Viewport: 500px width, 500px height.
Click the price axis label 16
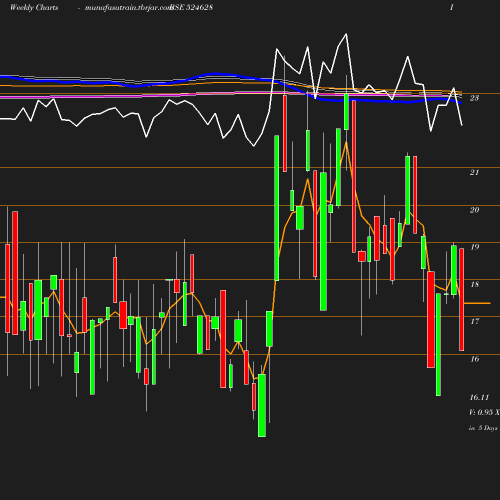(474, 359)
